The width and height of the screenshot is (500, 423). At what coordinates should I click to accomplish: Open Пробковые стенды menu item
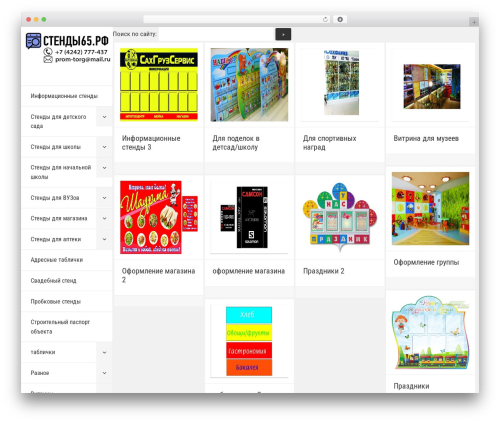[56, 301]
